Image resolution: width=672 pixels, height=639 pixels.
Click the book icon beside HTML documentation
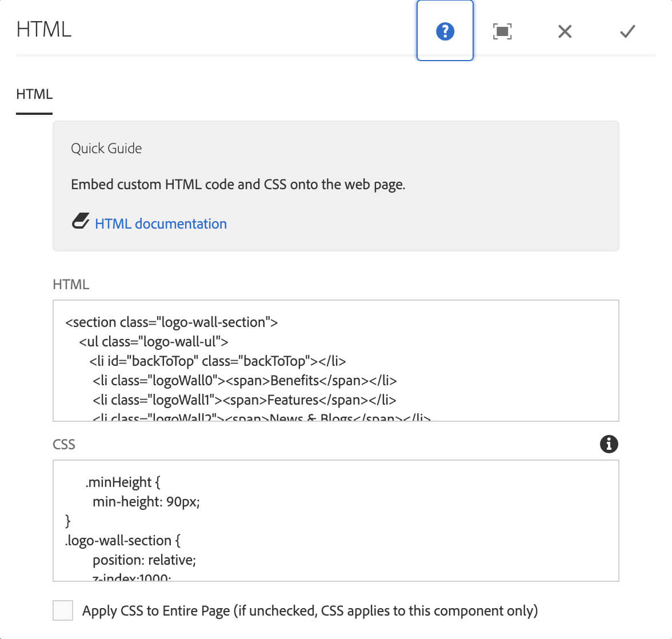[81, 222]
